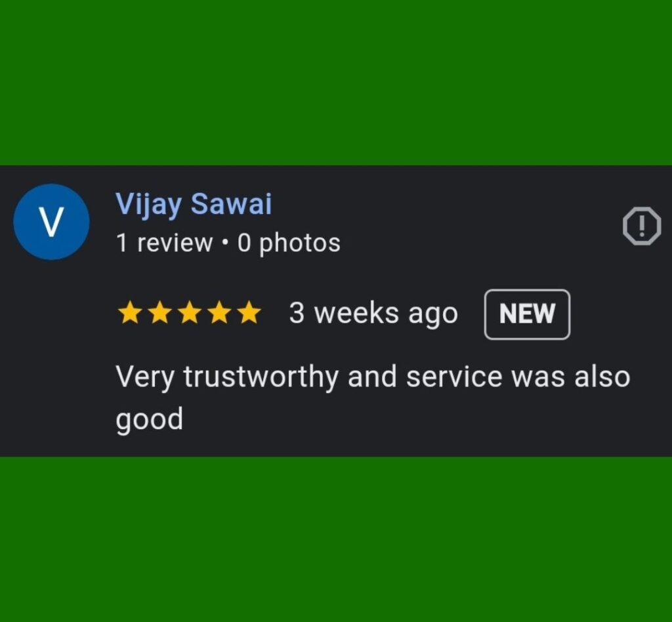Open Vijay Sawai's profile name link

[x=194, y=204]
